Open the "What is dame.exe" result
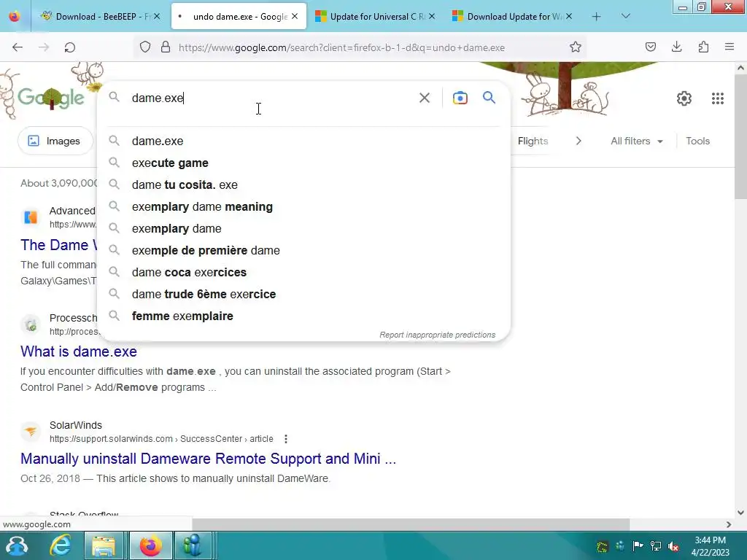The width and height of the screenshot is (747, 560). click(x=79, y=351)
